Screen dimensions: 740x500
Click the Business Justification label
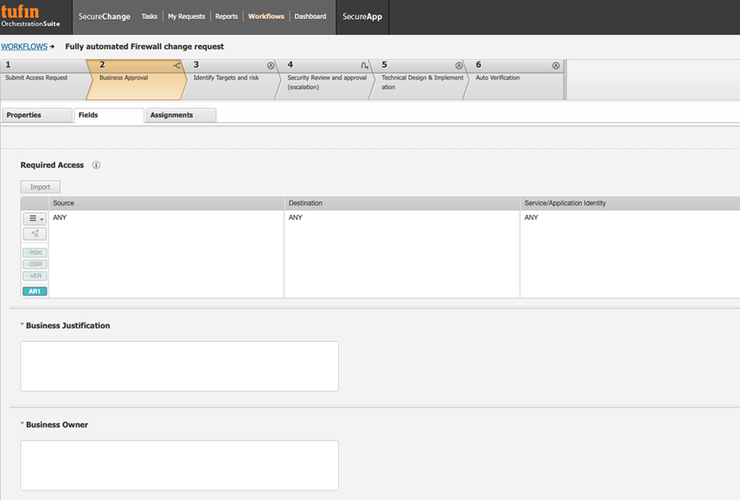click(68, 326)
